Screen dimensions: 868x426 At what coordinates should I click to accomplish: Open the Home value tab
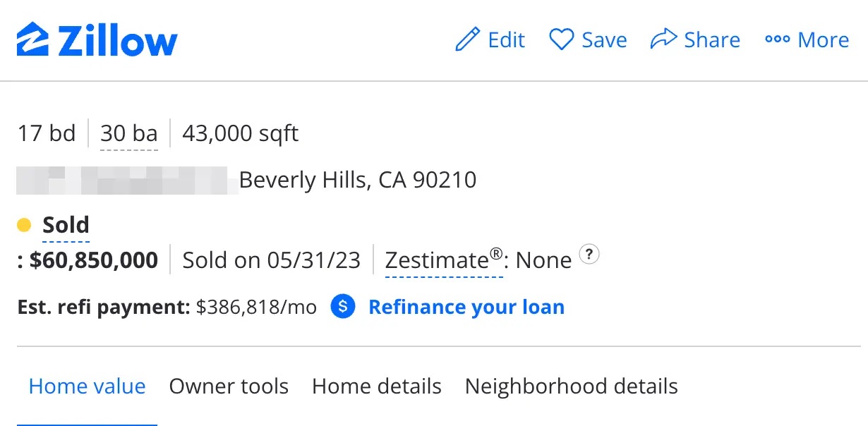coord(87,387)
